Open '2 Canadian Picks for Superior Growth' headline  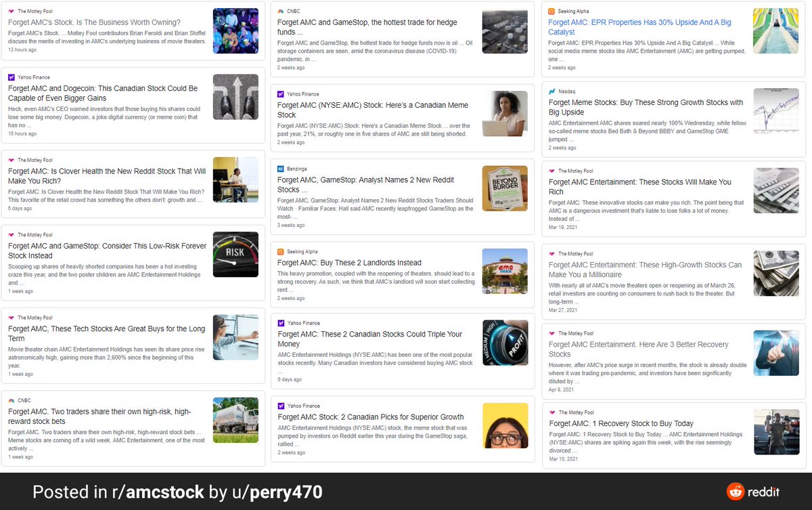click(x=371, y=417)
